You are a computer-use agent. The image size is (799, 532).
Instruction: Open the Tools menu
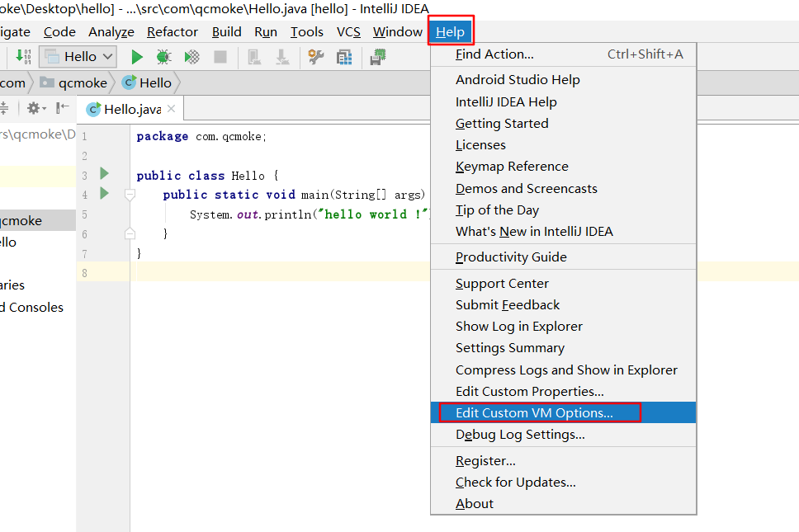click(x=307, y=31)
